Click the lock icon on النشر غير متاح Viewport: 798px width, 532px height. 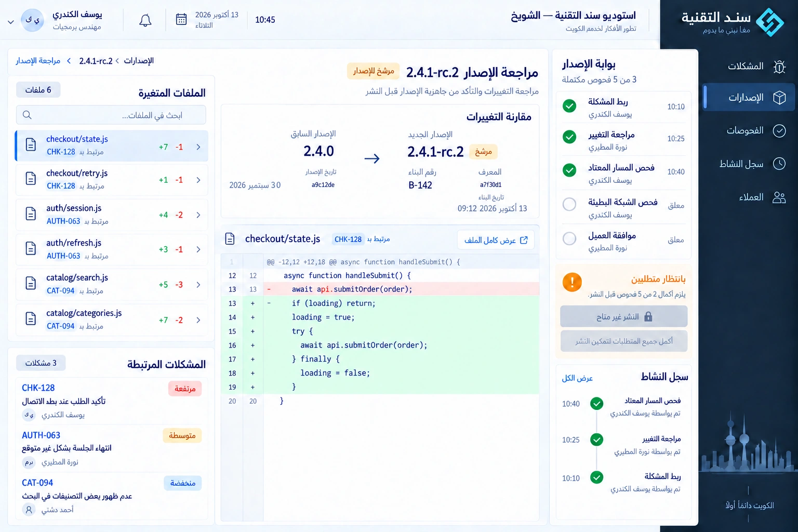(x=648, y=316)
